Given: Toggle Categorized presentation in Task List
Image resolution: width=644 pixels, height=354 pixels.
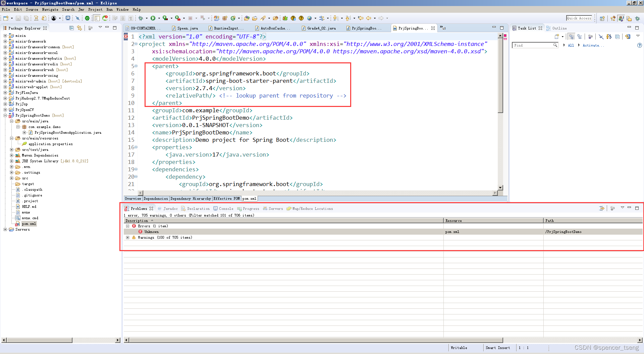Looking at the screenshot, I should click(x=572, y=36).
